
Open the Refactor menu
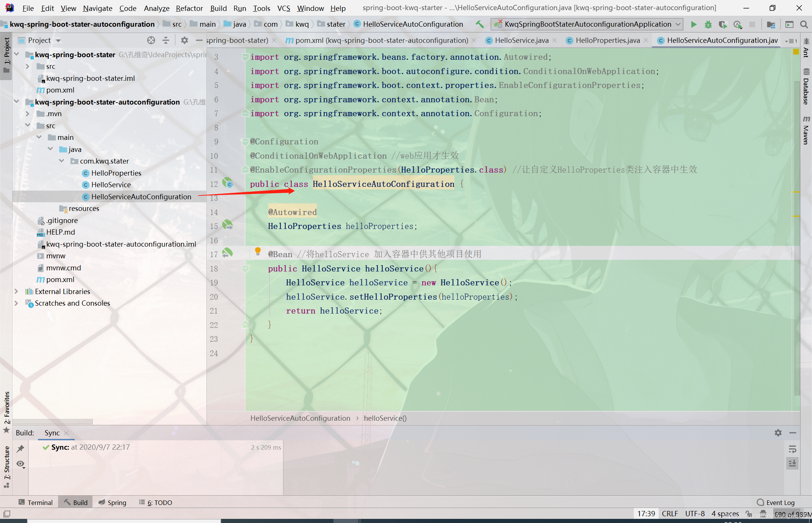189,8
